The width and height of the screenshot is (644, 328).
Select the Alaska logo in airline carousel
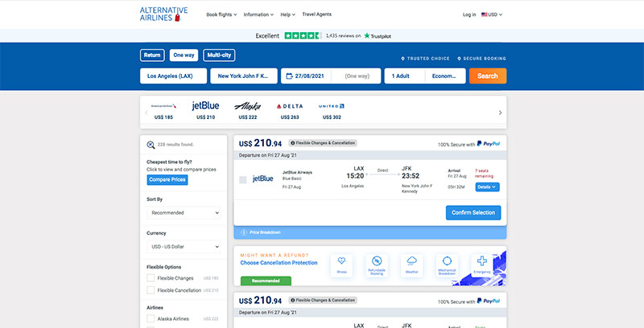pyautogui.click(x=247, y=106)
